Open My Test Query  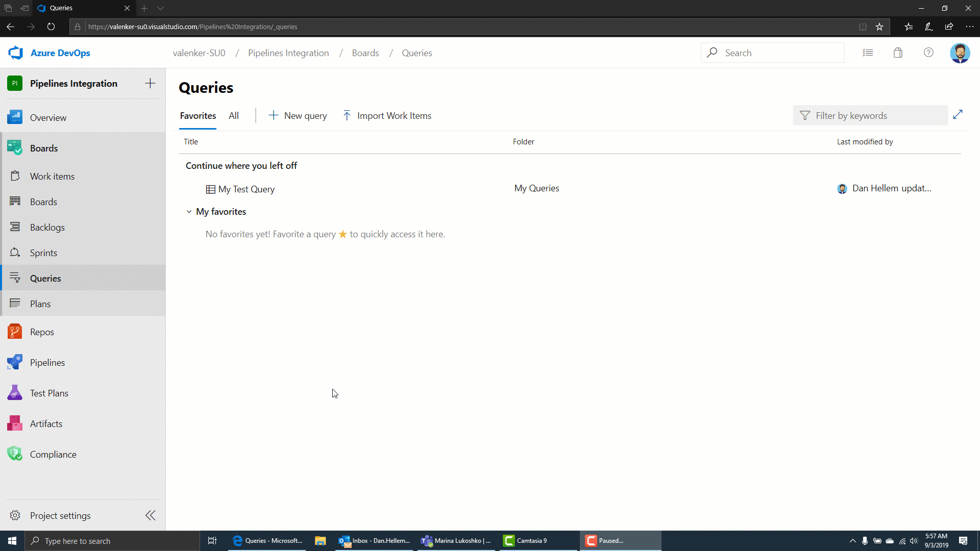[x=247, y=189]
